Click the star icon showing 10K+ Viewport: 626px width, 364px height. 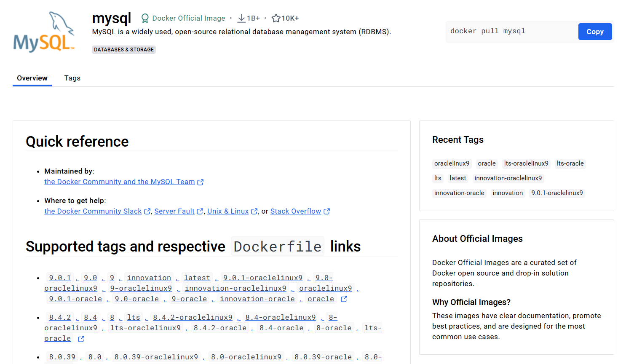(276, 18)
